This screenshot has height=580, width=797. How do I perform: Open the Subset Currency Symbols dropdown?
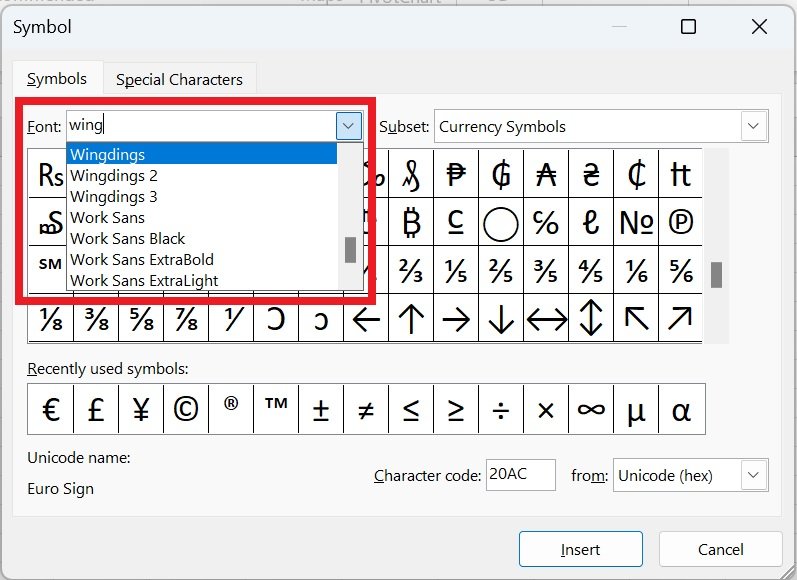(x=753, y=126)
